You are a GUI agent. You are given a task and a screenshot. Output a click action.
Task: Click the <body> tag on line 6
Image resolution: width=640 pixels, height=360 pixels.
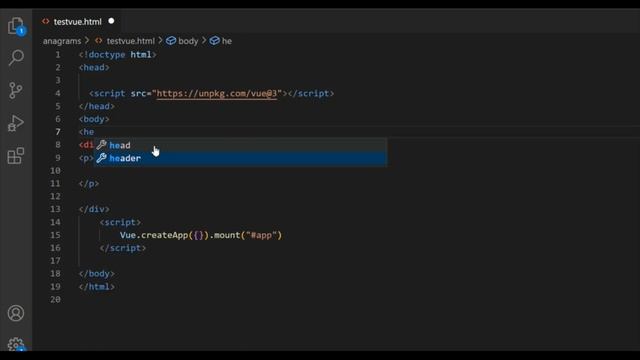click(94, 119)
